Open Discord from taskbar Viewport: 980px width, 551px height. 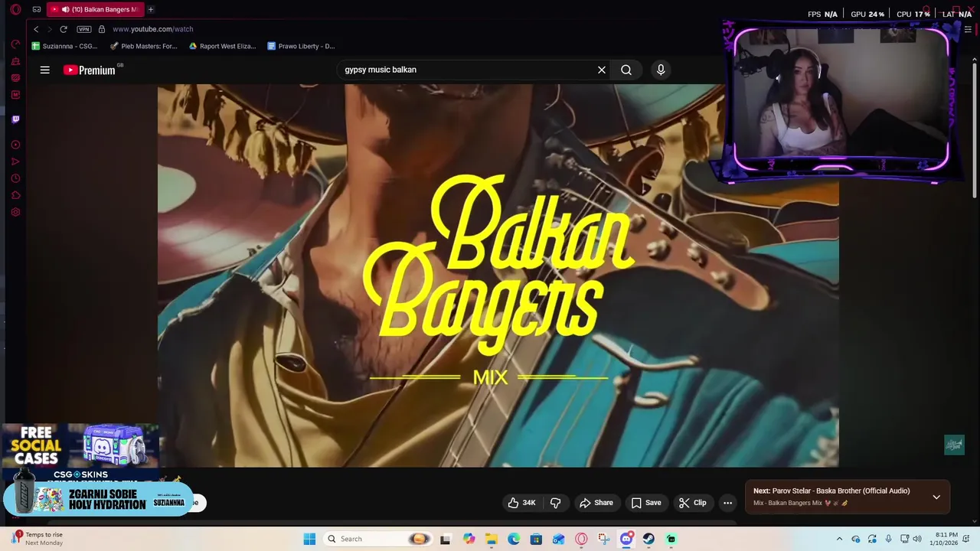click(626, 539)
